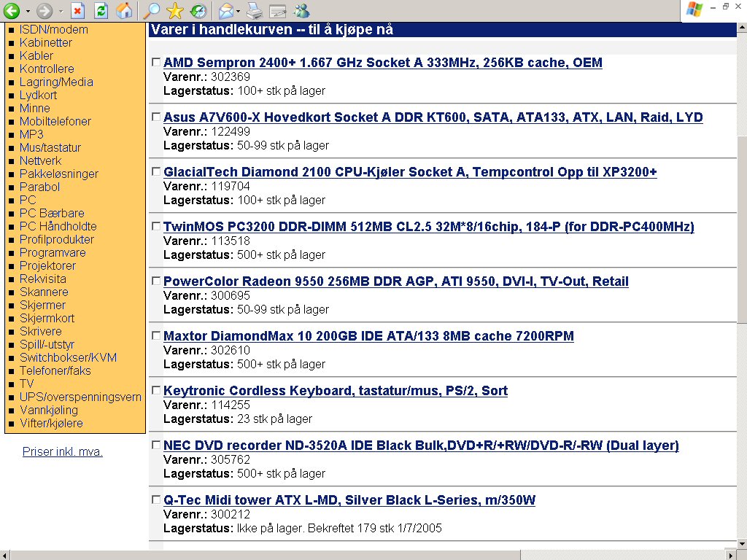Go to the Home page icon
Viewport: 747px width, 560px height.
[124, 10]
